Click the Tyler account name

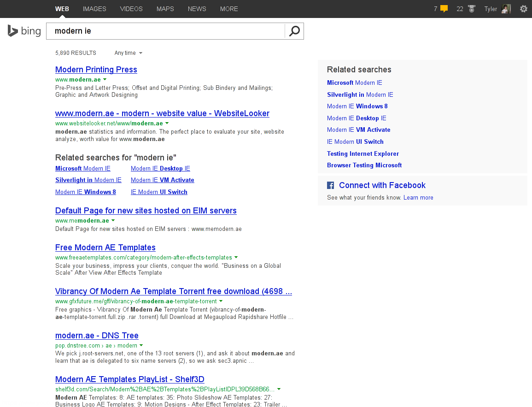(491, 9)
